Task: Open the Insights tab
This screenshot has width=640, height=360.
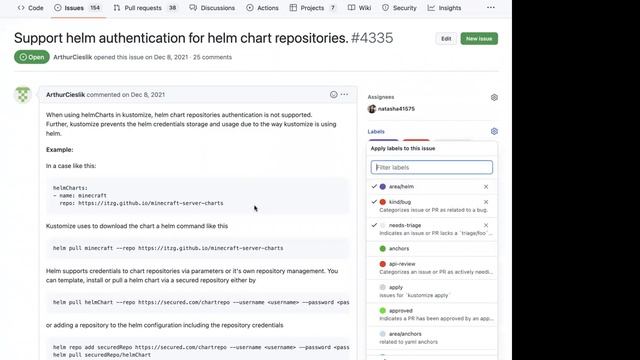Action: coord(444,8)
